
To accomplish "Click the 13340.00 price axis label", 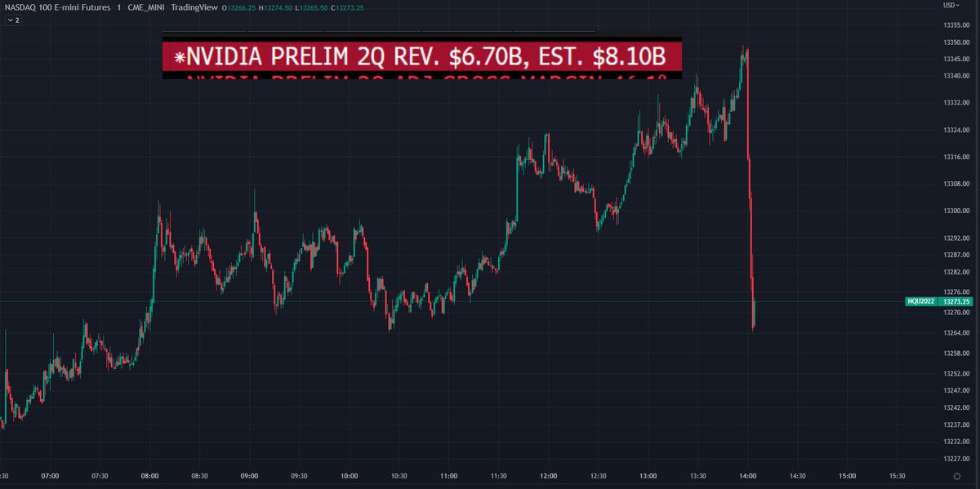I will point(955,76).
